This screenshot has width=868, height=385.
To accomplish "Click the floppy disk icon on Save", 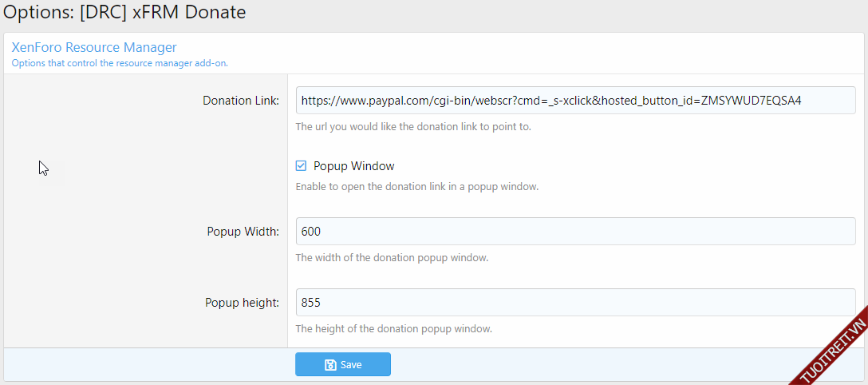I will tap(330, 365).
